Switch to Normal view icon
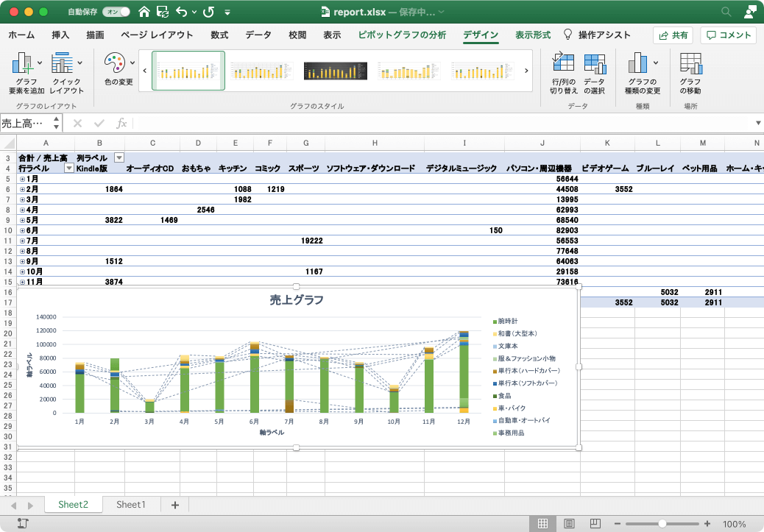This screenshot has height=532, width=764. pos(542,524)
